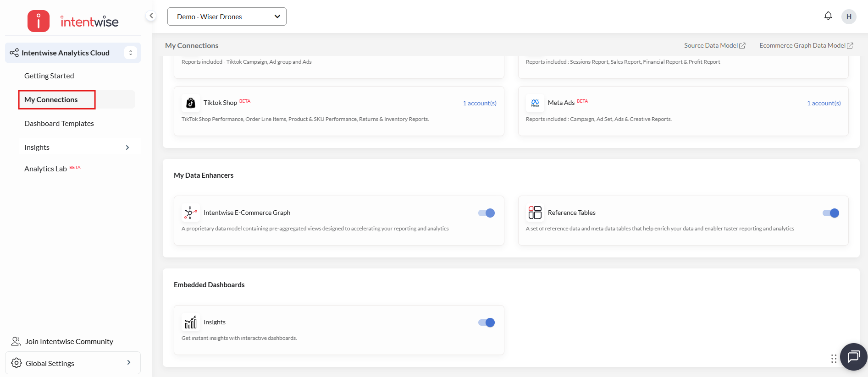Click the Meta Ads logo icon
This screenshot has width=868, height=377.
535,103
